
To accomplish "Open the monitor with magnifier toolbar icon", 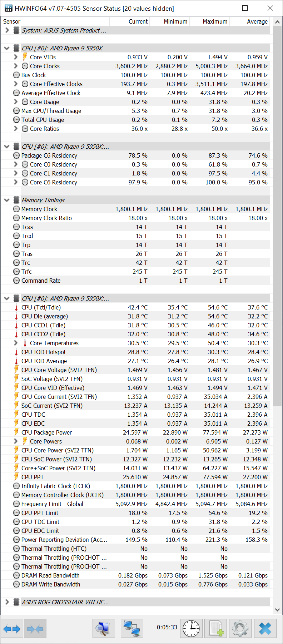I will tap(104, 629).
